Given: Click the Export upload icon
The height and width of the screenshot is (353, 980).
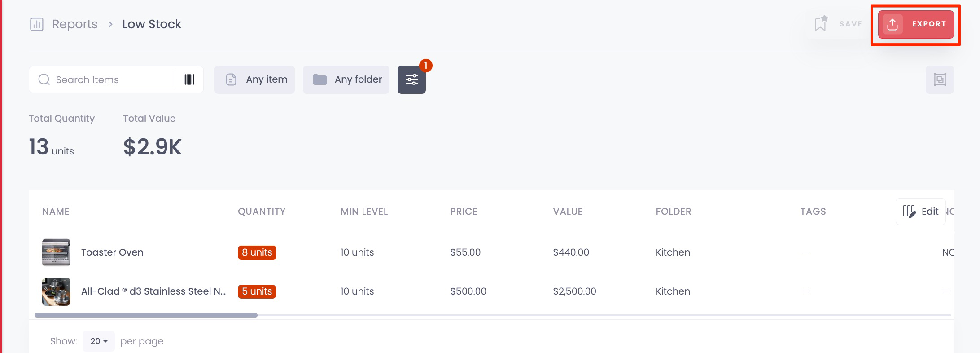Looking at the screenshot, I should 892,24.
